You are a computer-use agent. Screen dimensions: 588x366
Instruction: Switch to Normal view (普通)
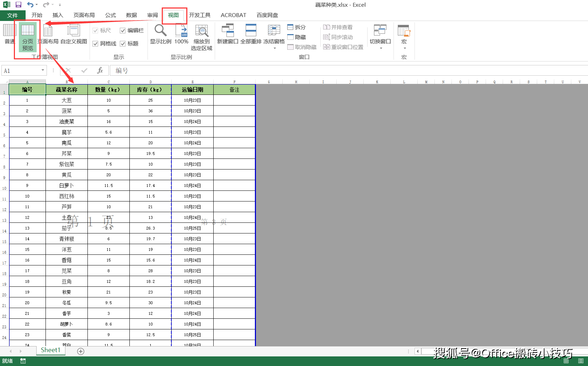pyautogui.click(x=9, y=34)
